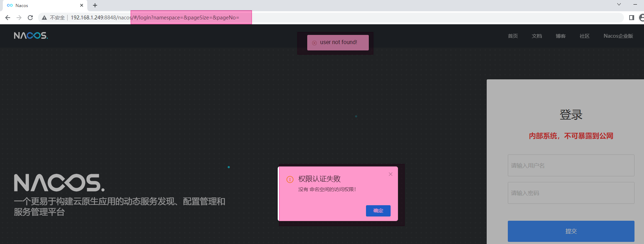Viewport: 644px width, 244px height.
Task: Click the red 内部系统,不可暴露到公网 warning
Action: coord(571,136)
